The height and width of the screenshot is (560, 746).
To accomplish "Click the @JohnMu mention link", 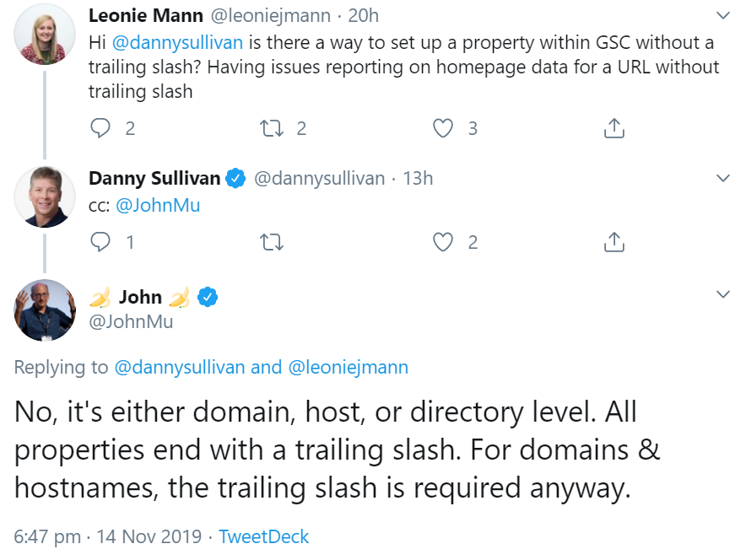I will pyautogui.click(x=158, y=205).
